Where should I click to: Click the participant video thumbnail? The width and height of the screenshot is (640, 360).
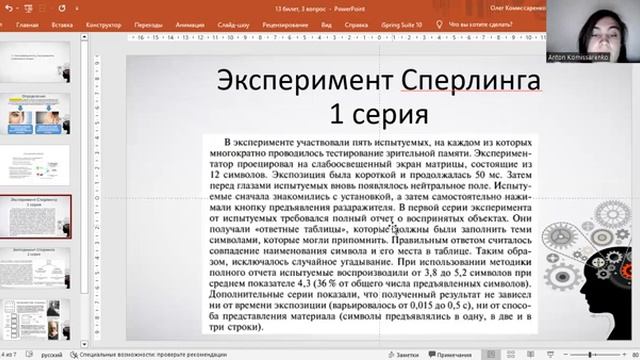coord(593,31)
